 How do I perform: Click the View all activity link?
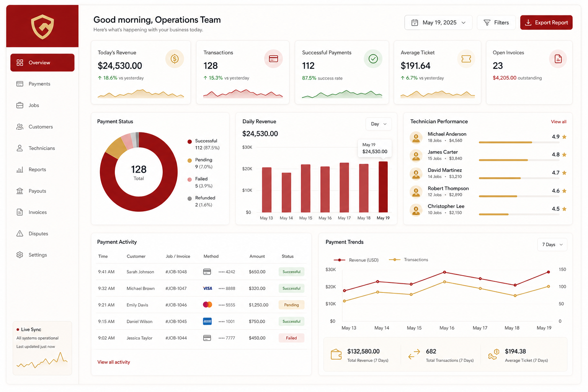114,362
